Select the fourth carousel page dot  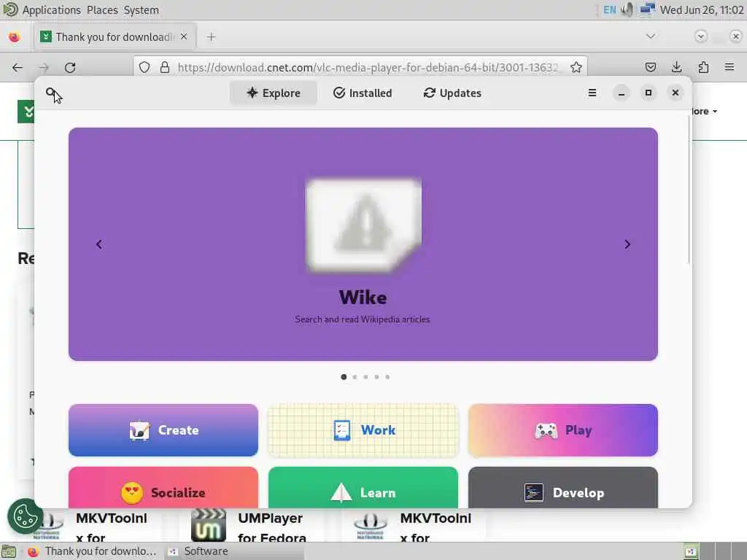376,377
